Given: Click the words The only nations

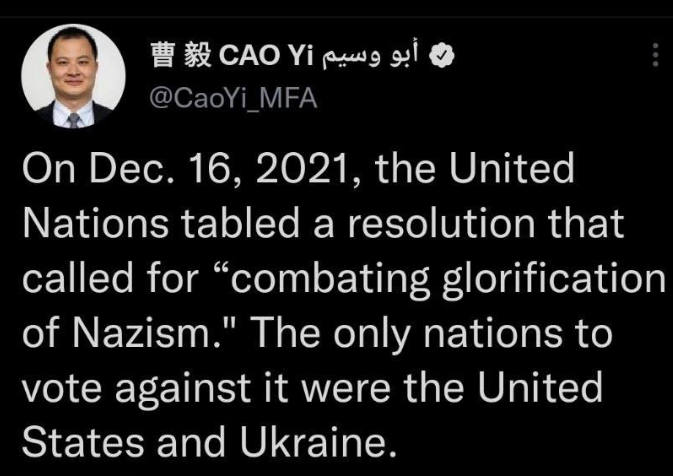Looking at the screenshot, I should coord(434,335).
